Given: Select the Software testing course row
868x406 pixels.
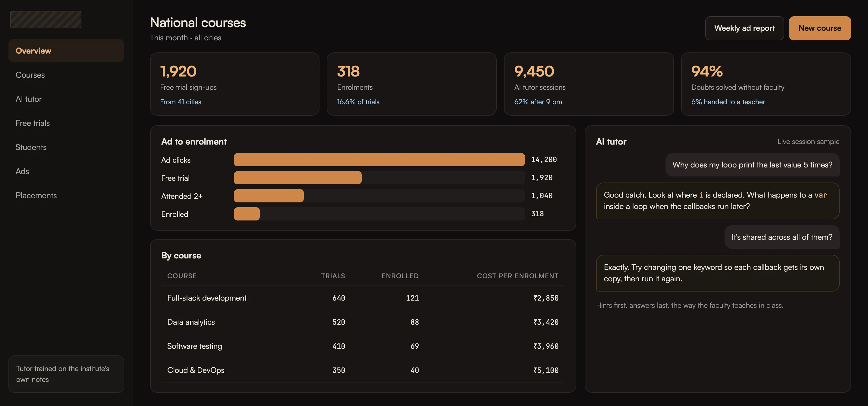Looking at the screenshot, I should [363, 346].
